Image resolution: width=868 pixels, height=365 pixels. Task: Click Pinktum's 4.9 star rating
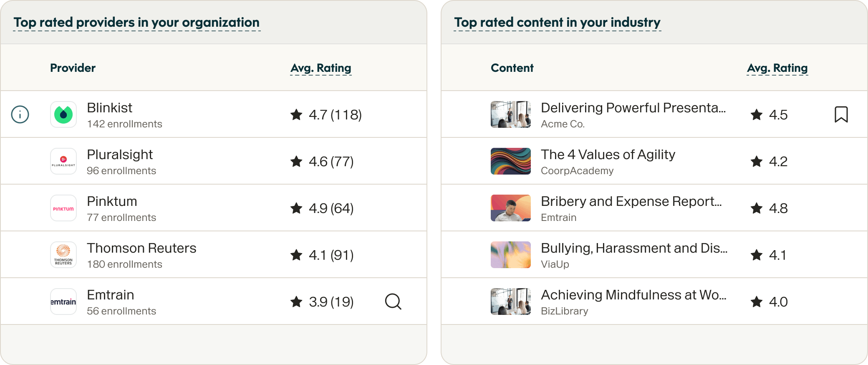pyautogui.click(x=322, y=208)
